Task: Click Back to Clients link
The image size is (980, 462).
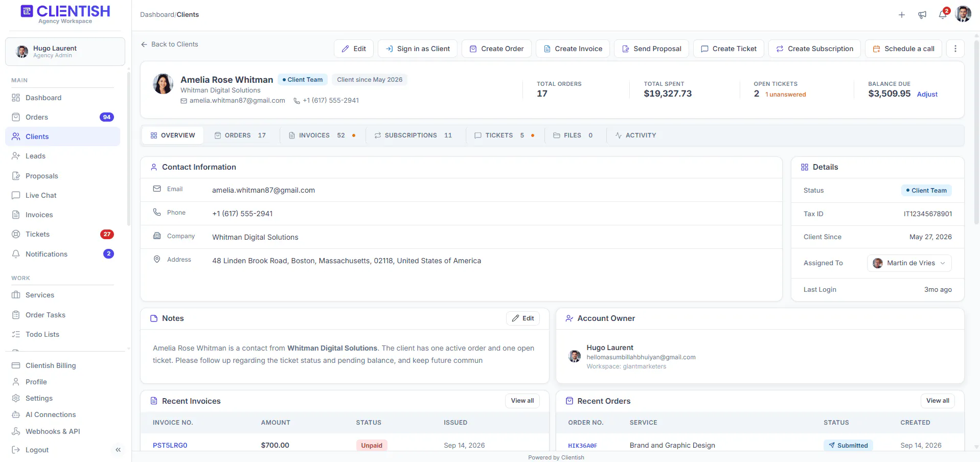Action: click(x=169, y=44)
